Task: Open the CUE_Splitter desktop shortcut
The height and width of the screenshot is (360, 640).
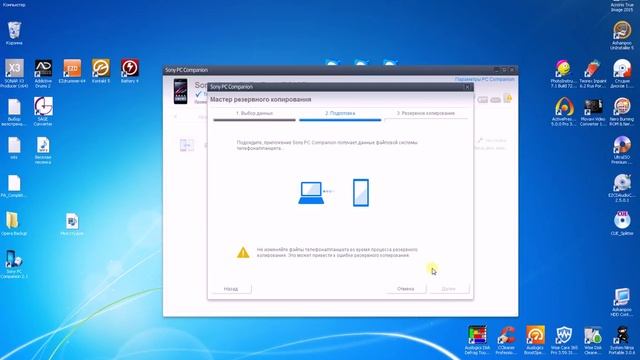Action: coord(622,224)
